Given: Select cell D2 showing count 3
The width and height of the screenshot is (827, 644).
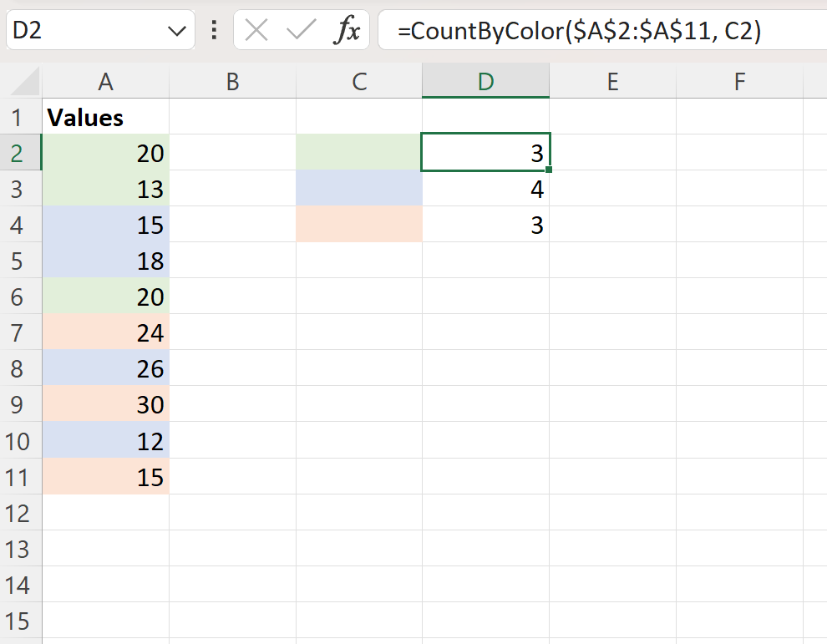Looking at the screenshot, I should (485, 152).
